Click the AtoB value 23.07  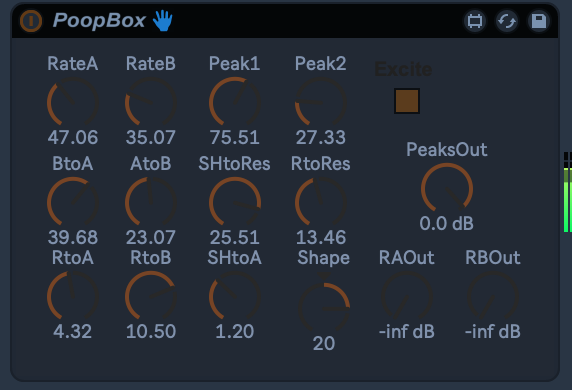pos(151,238)
